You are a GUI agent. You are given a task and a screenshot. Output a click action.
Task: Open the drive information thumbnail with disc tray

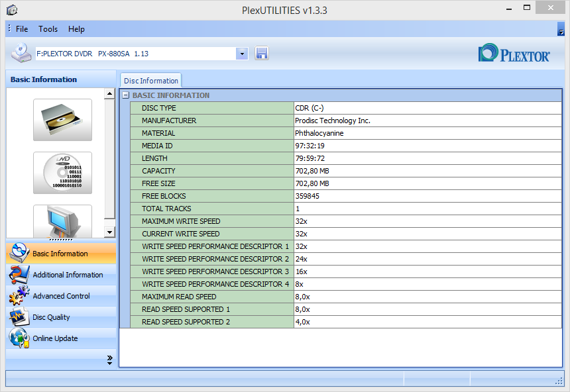point(62,120)
